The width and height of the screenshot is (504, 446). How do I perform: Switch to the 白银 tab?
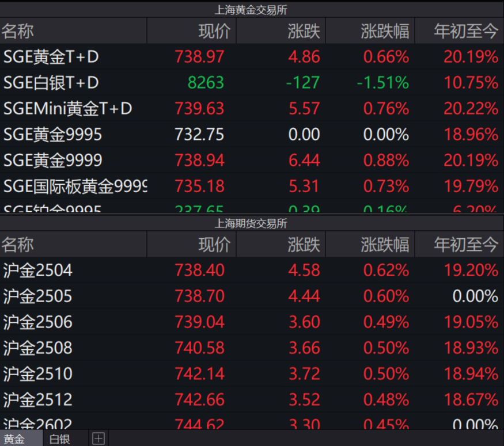59,439
